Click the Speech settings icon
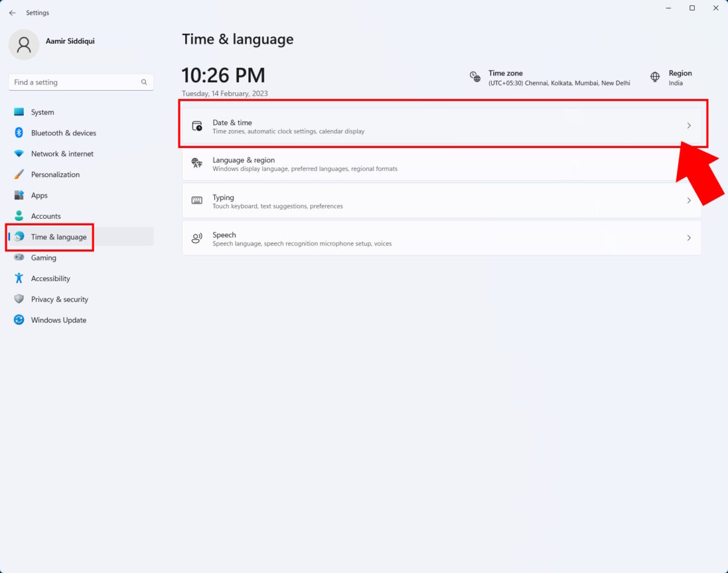This screenshot has width=728, height=573. pyautogui.click(x=197, y=238)
